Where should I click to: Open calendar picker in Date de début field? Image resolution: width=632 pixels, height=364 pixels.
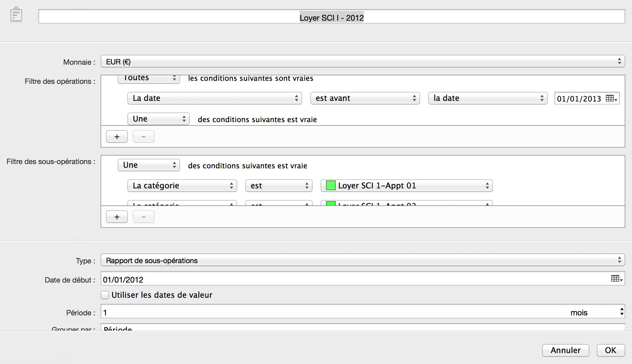[x=617, y=279]
